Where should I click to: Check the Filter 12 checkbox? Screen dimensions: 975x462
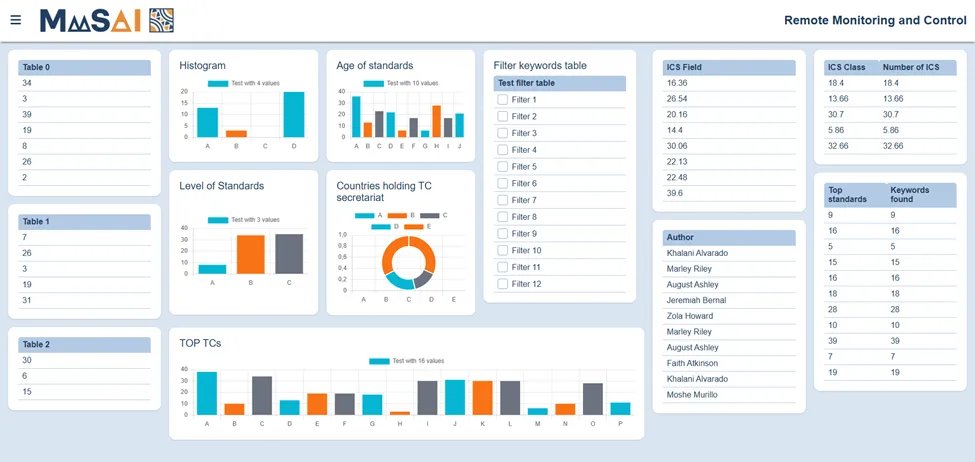(x=502, y=284)
